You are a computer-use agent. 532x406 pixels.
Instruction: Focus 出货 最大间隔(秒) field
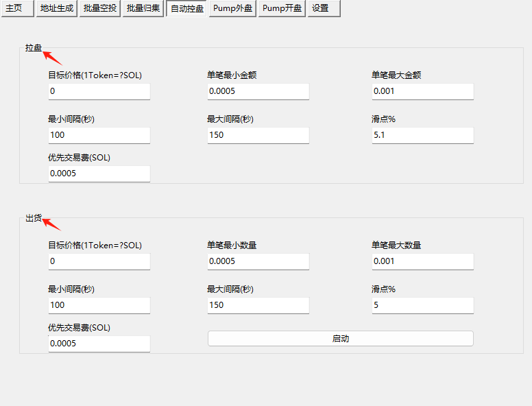pos(258,305)
